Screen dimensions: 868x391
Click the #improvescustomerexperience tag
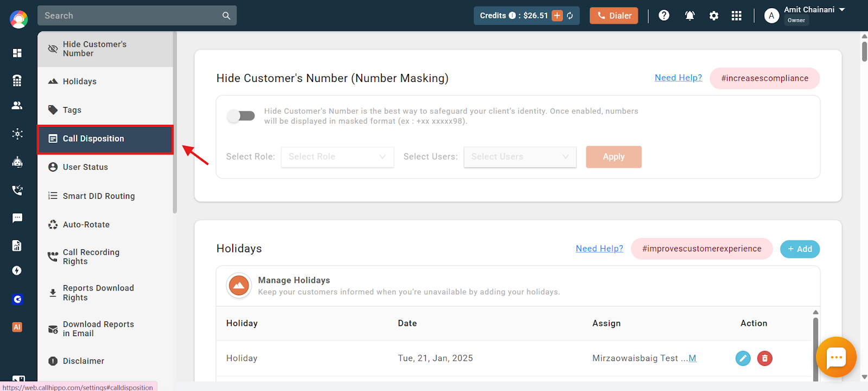(x=702, y=249)
